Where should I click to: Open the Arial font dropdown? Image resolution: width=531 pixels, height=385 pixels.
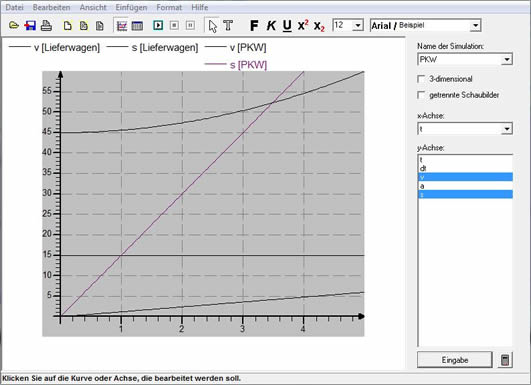475,25
